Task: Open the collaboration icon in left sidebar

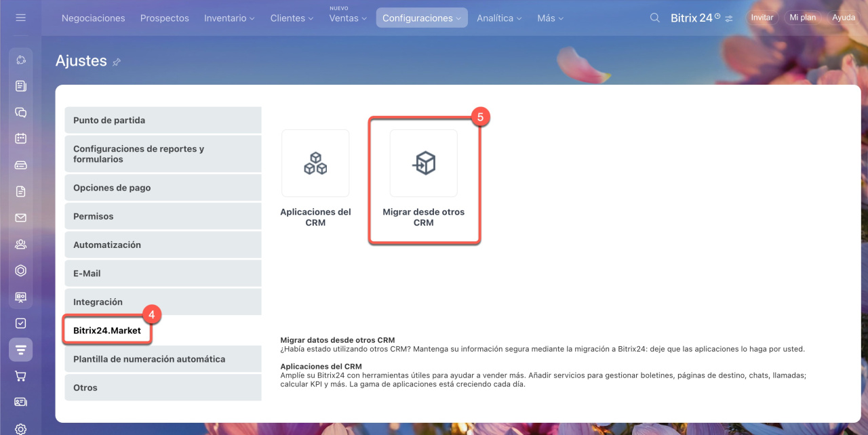Action: [20, 60]
